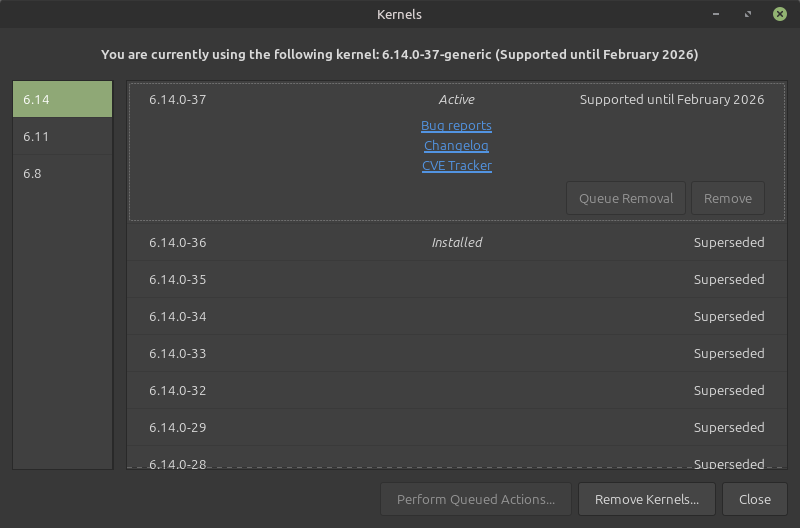Expand the 6.14.0-36 installed kernel row
The image size is (800, 528).
(456, 243)
